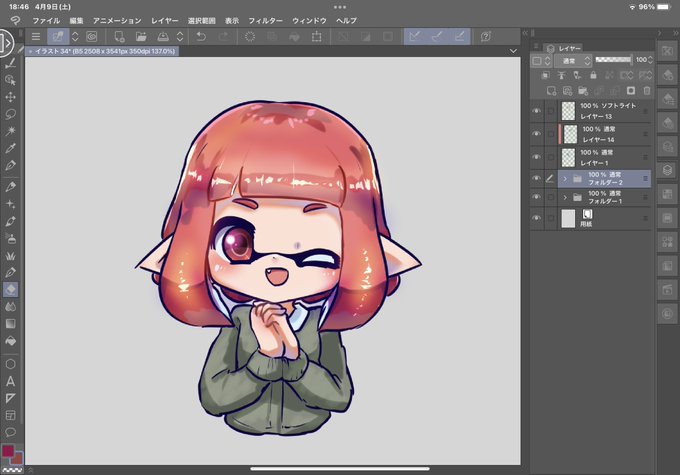
Task: Select the Figure shape tool
Action: tap(10, 364)
